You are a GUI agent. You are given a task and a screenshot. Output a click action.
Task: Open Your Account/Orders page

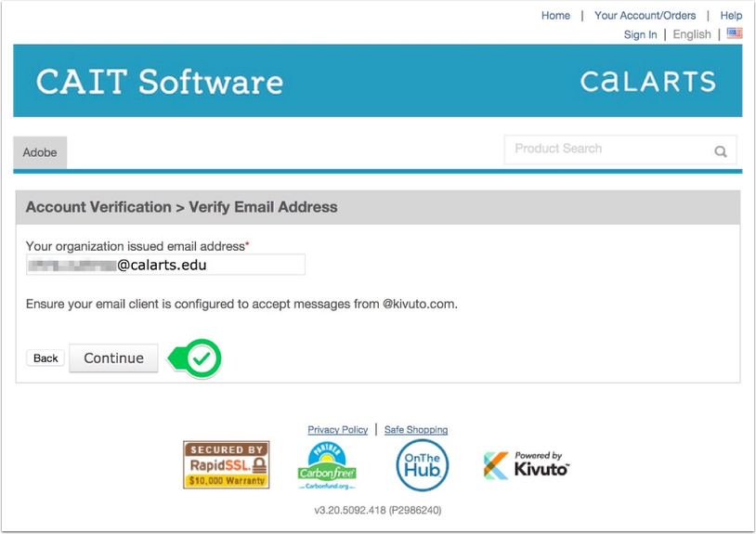tap(645, 16)
